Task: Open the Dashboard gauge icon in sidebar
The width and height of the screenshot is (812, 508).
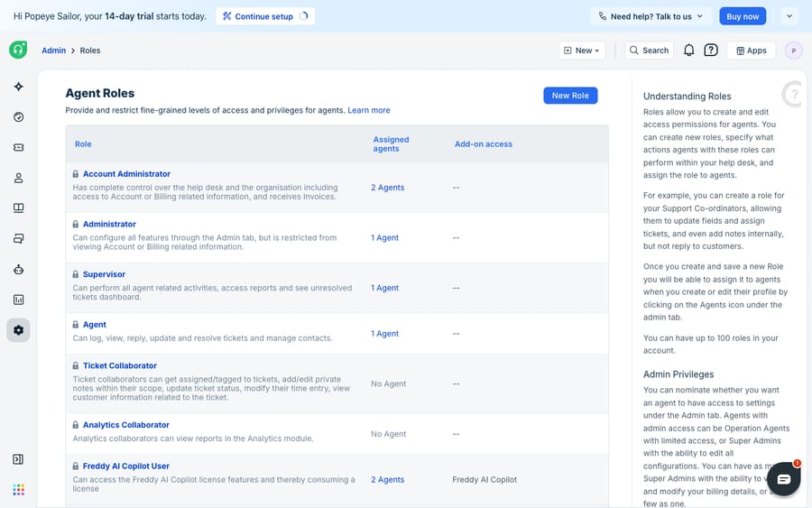Action: (x=19, y=117)
